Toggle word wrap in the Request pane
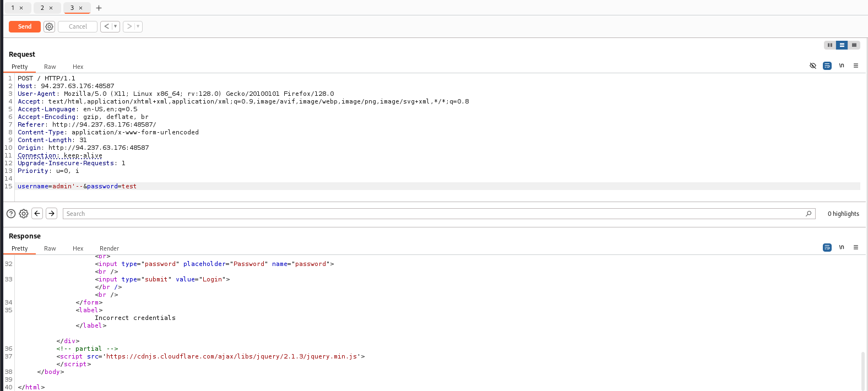Image resolution: width=868 pixels, height=391 pixels. pyautogui.click(x=827, y=66)
